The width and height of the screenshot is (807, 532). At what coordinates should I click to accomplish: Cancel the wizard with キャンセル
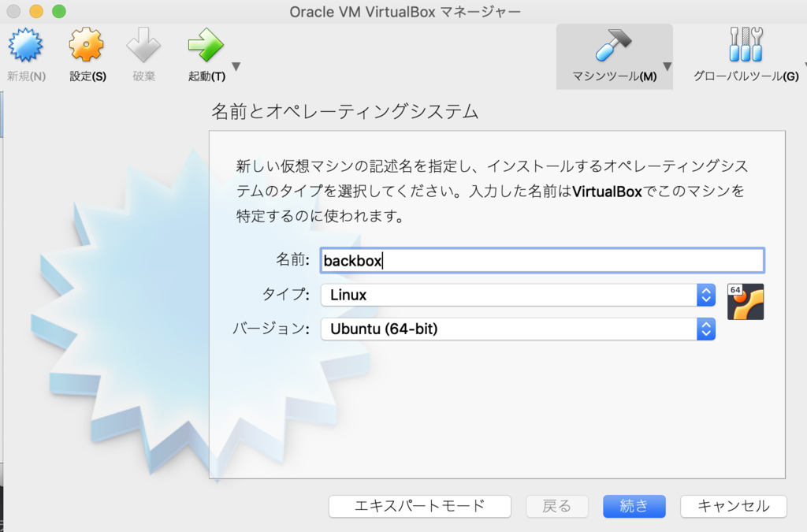click(x=734, y=506)
